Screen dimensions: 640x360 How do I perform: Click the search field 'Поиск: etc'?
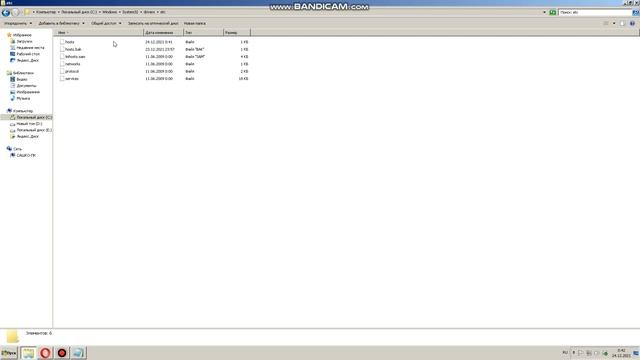click(x=595, y=13)
